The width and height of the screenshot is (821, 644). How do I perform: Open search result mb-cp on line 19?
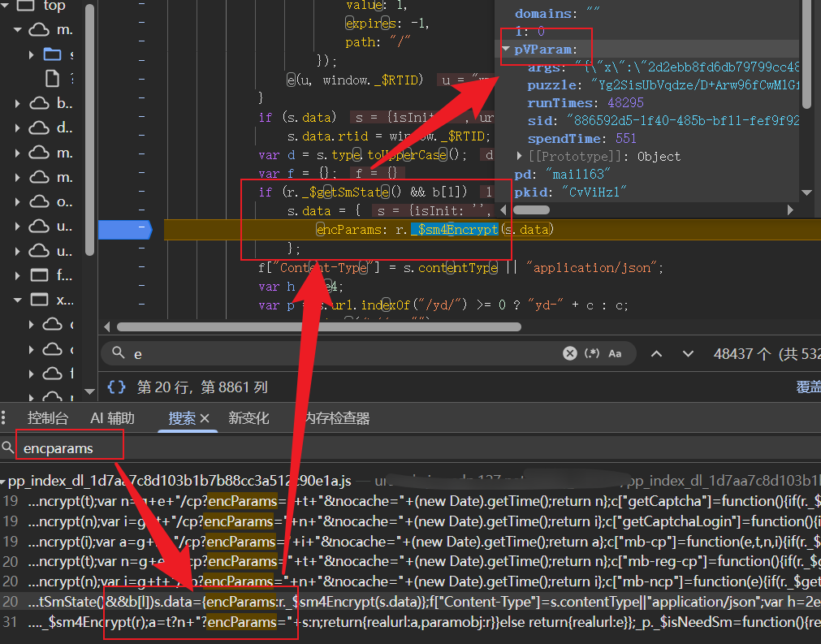coord(411,542)
